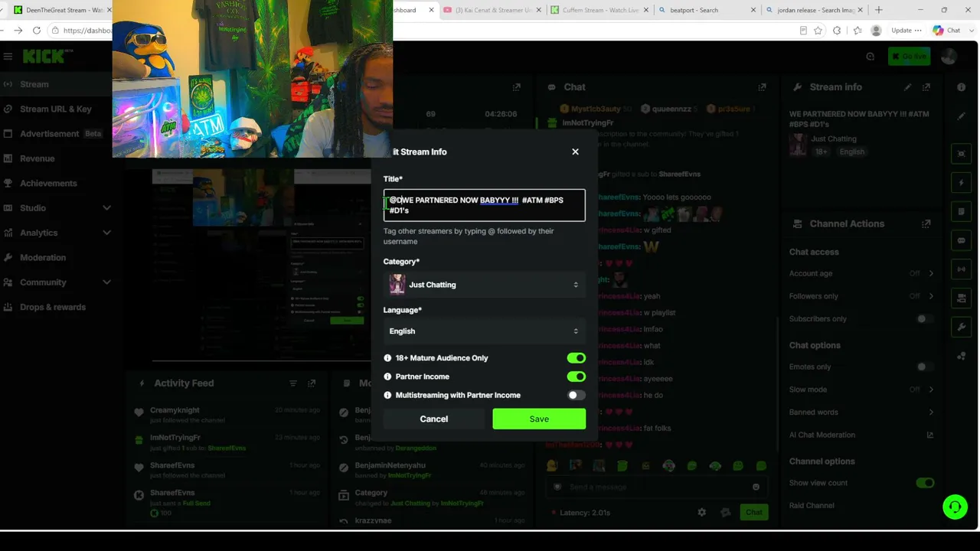Show info for Multistreaming with Partner Income
This screenshot has width=980, height=551.
[x=387, y=395]
